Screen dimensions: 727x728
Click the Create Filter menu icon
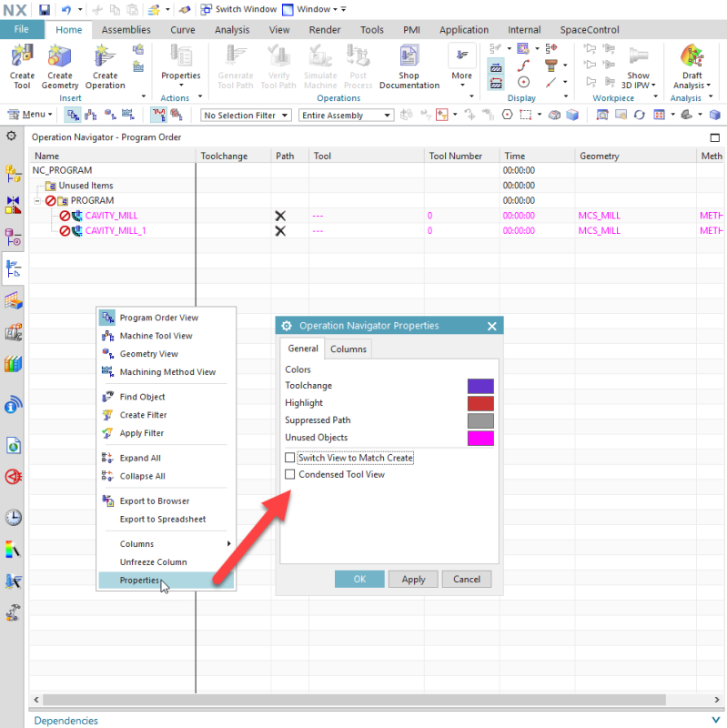tap(107, 415)
